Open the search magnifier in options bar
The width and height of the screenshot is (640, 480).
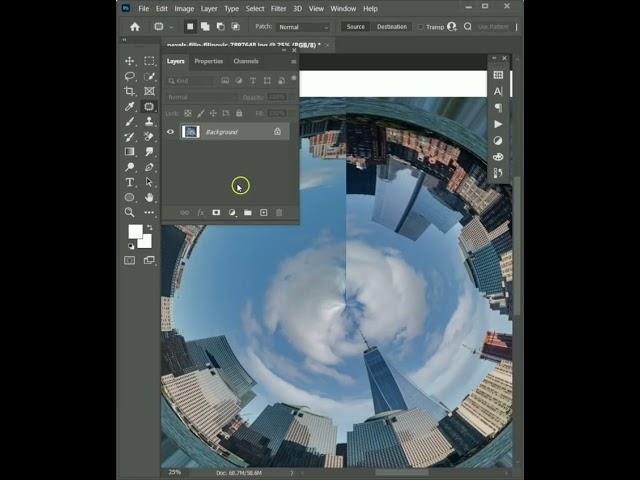pyautogui.click(x=468, y=27)
